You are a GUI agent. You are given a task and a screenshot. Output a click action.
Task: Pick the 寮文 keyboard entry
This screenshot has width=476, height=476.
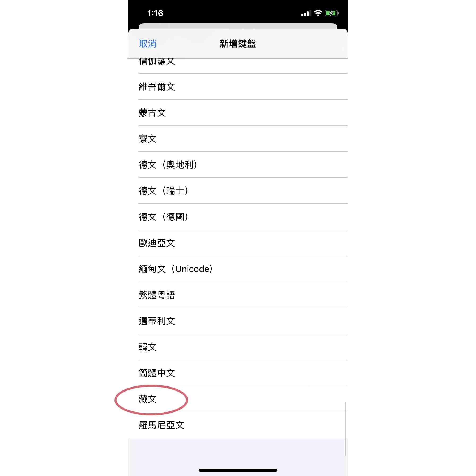point(238,139)
